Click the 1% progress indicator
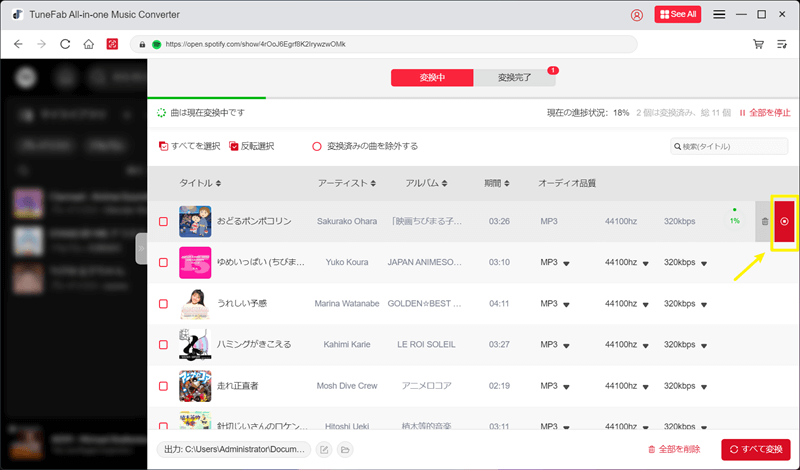This screenshot has height=470, width=800. pyautogui.click(x=734, y=218)
